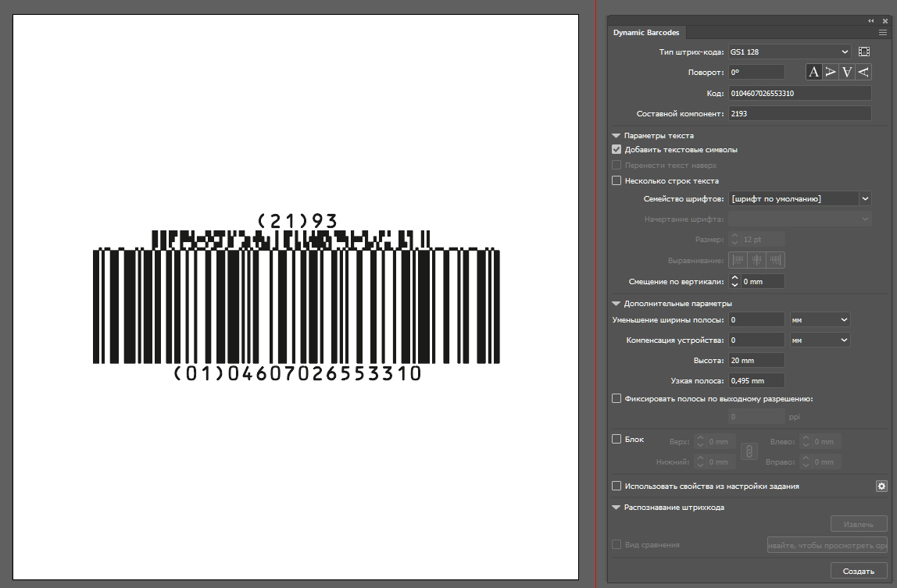The image size is (897, 588).
Task: Open the barcode type preview icon
Action: pos(864,52)
